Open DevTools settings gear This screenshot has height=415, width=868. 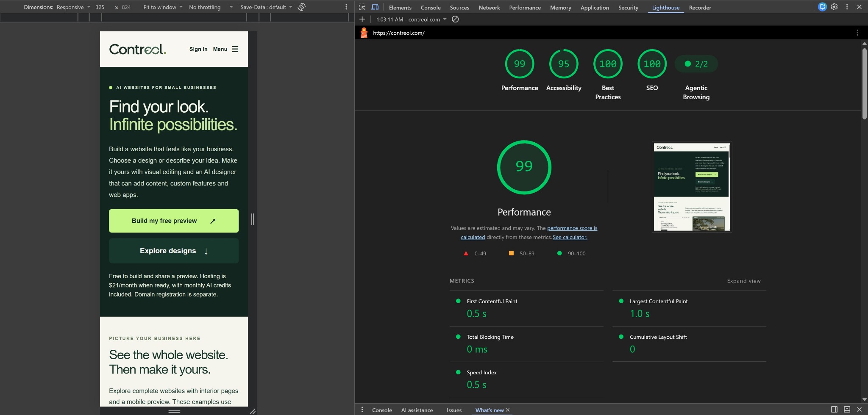point(835,7)
